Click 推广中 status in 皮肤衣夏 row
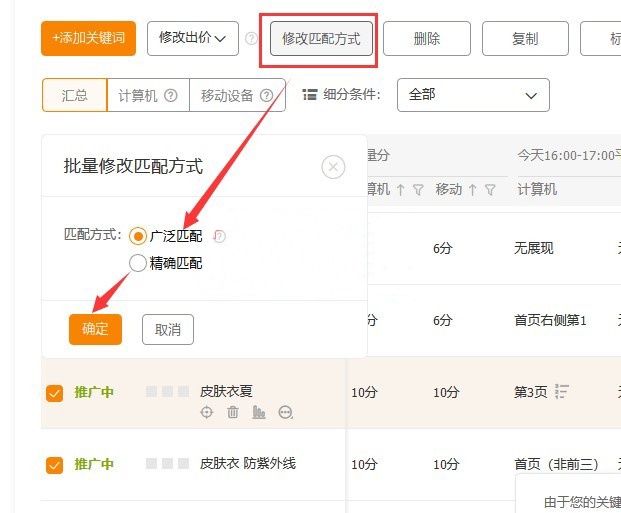Image resolution: width=621 pixels, height=513 pixels. pos(94,392)
